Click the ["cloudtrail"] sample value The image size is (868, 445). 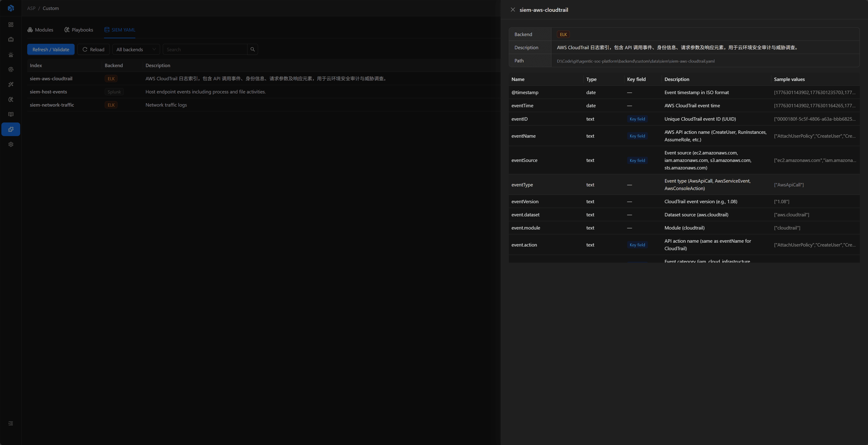tap(787, 228)
